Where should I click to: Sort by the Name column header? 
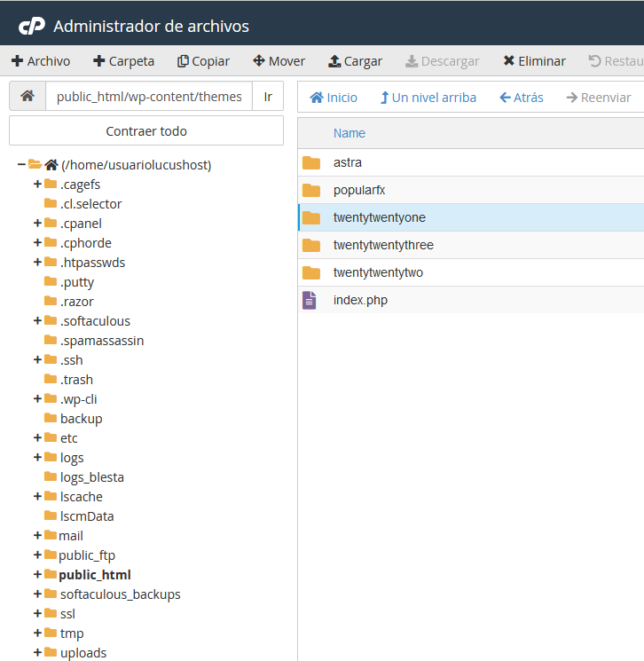click(x=349, y=133)
